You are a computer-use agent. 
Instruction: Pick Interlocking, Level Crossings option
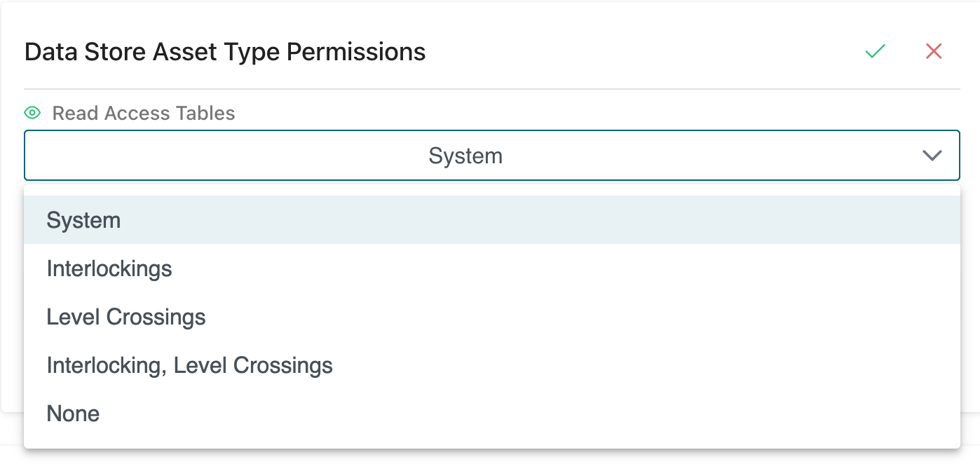[189, 365]
